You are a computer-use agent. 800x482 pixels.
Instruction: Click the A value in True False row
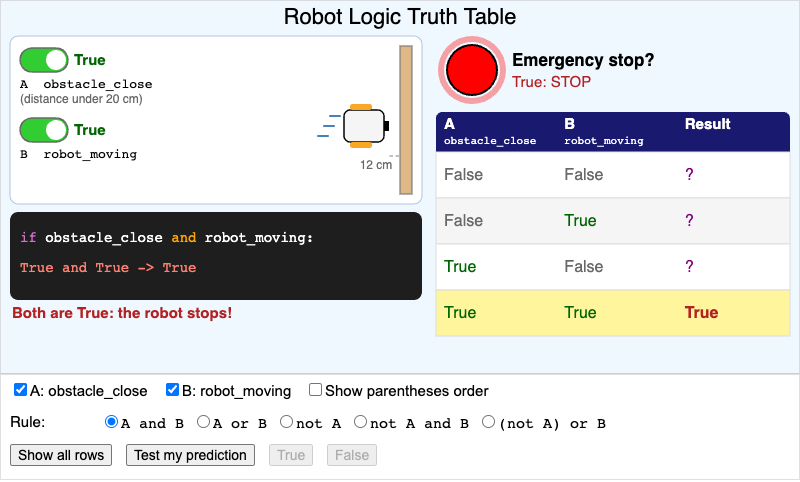tap(460, 266)
